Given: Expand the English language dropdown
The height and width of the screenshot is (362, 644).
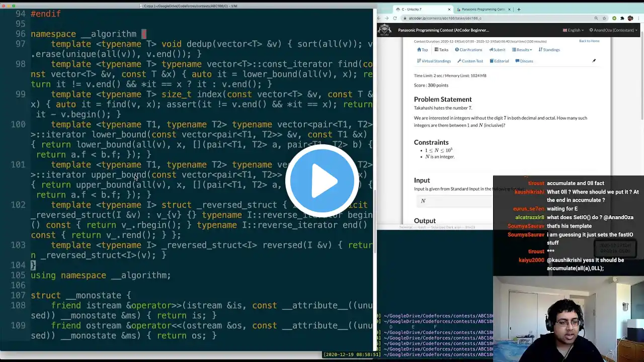Looking at the screenshot, I should pos(573,30).
